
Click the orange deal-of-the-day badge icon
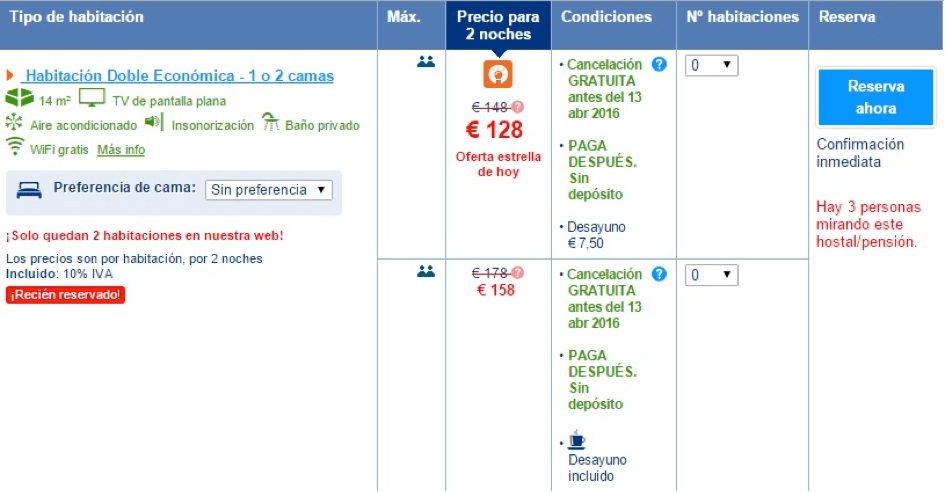coord(497,75)
